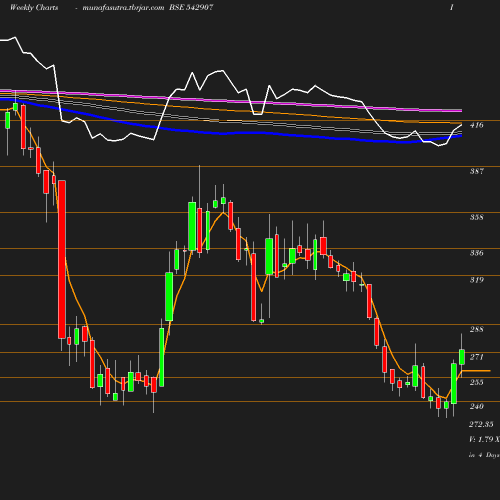Screen dimensions: 500x500
Task: Select the 255 price label
Action: click(x=476, y=382)
